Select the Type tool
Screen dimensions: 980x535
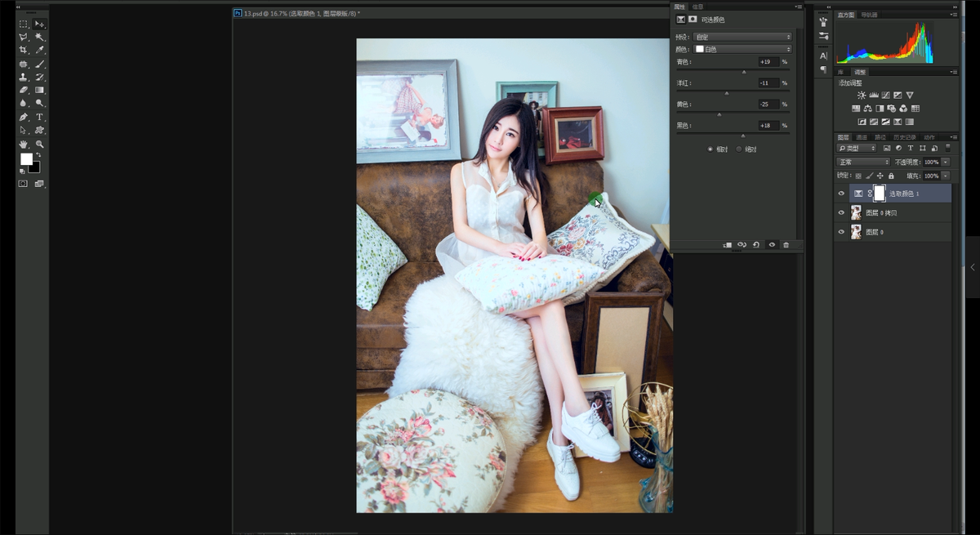39,117
